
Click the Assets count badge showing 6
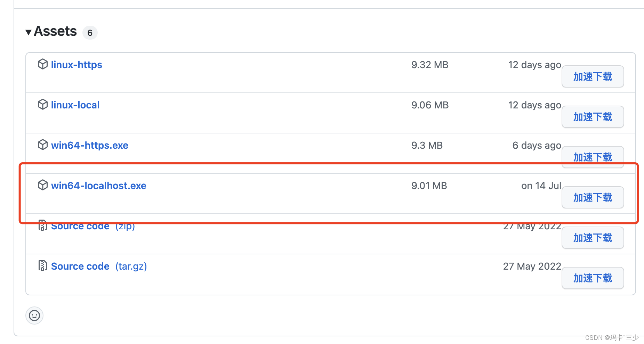tap(90, 33)
